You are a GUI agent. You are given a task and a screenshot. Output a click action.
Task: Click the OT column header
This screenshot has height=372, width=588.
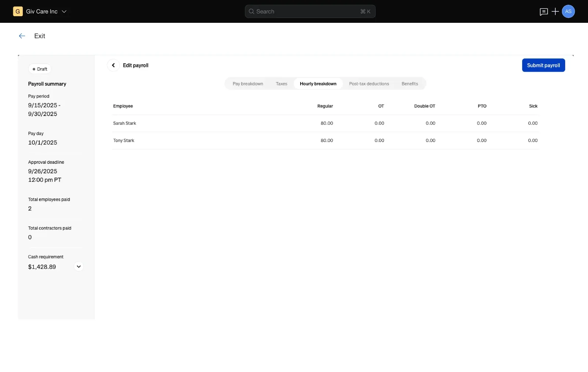pos(381,106)
